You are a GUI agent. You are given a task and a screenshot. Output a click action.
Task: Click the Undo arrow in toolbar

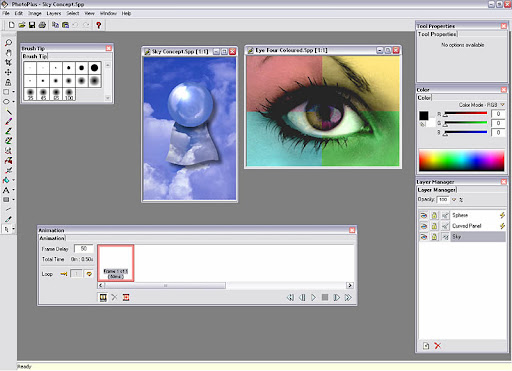76,25
